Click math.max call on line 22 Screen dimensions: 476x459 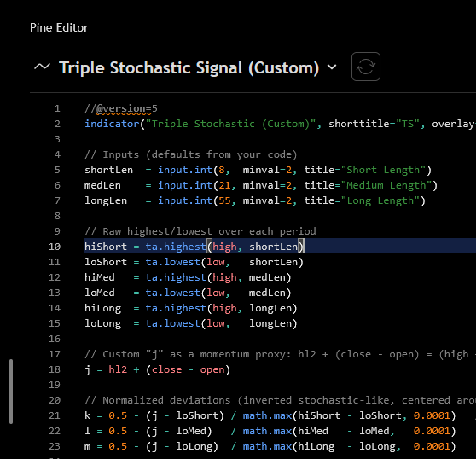point(267,431)
